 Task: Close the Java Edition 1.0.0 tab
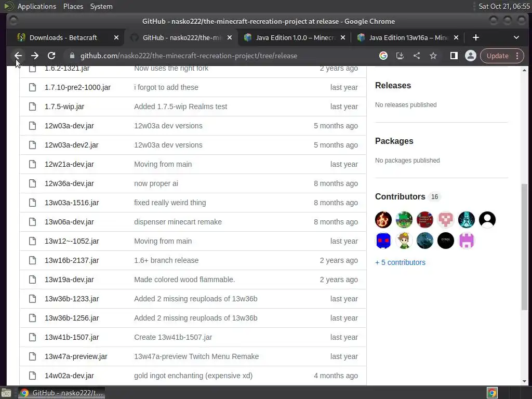[343, 37]
